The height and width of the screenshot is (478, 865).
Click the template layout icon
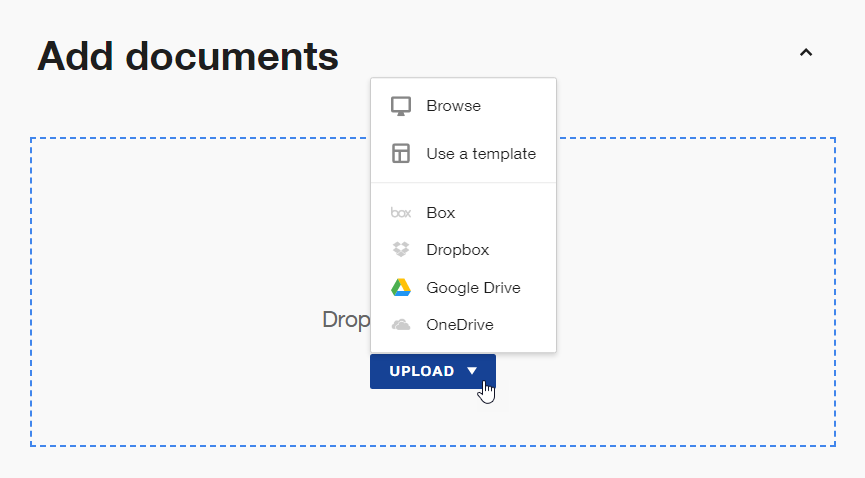pyautogui.click(x=401, y=154)
